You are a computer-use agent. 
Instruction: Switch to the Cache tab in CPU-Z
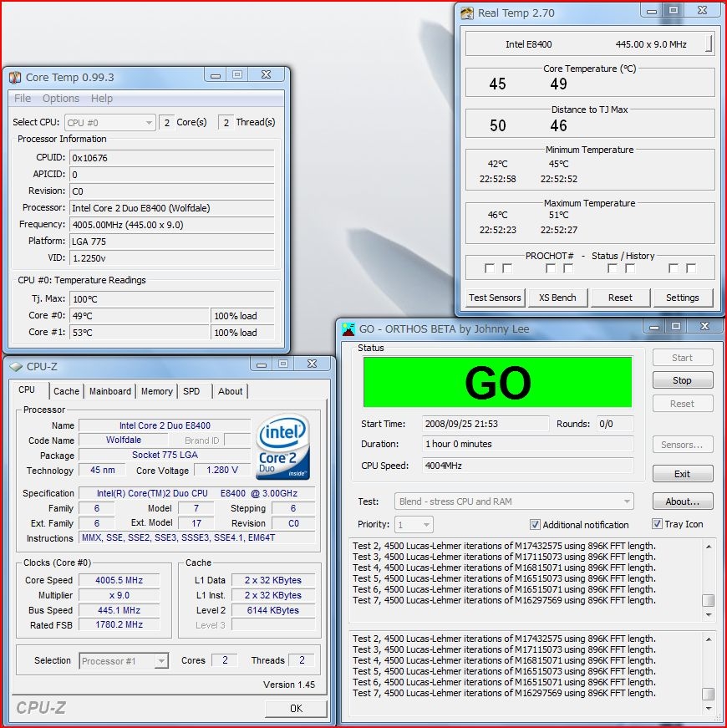(66, 391)
